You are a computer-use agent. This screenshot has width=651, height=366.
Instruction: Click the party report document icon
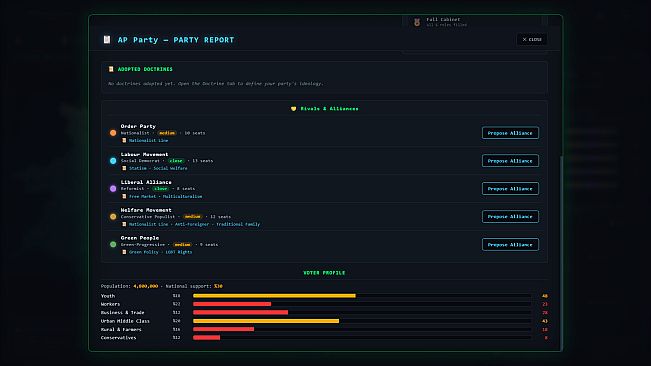(107, 39)
